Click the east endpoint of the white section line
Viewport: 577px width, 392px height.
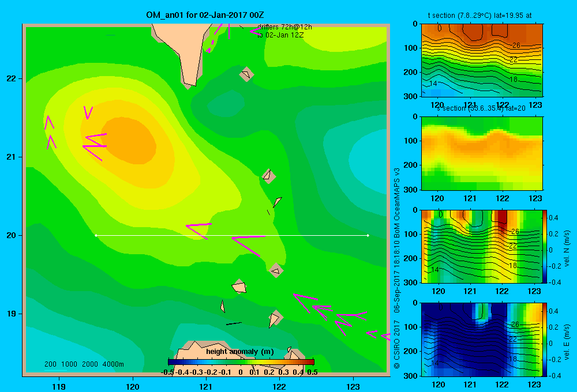pyautogui.click(x=368, y=235)
